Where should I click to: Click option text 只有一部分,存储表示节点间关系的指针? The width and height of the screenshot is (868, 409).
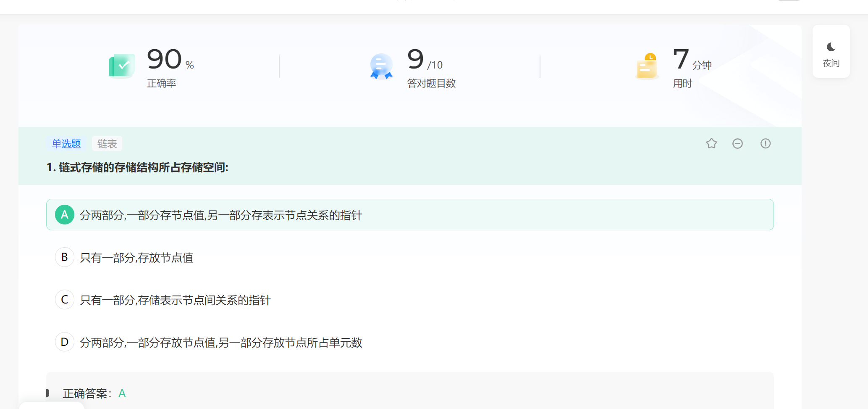[x=176, y=300]
